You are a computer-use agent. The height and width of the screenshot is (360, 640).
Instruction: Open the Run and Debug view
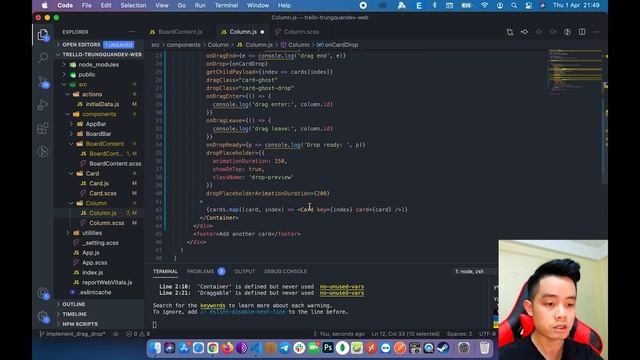coord(42,105)
